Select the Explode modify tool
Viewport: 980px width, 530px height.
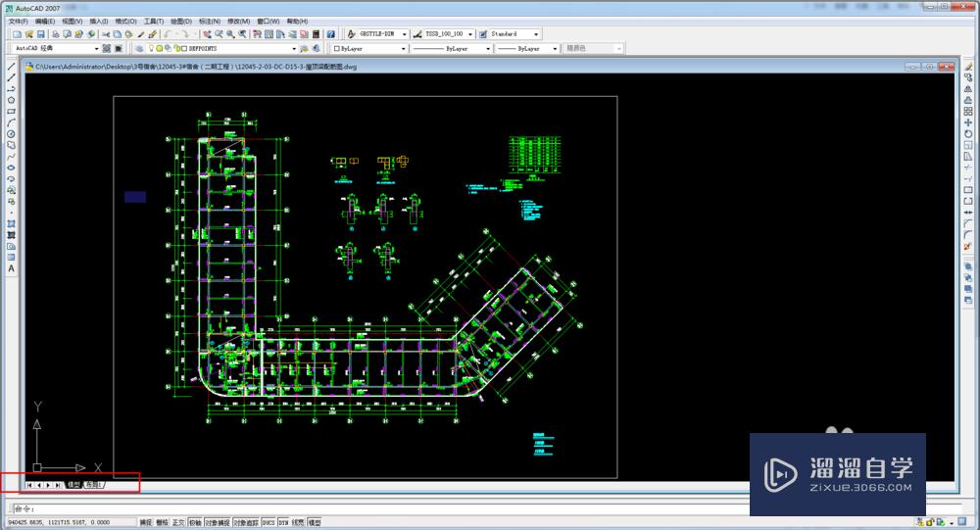968,247
